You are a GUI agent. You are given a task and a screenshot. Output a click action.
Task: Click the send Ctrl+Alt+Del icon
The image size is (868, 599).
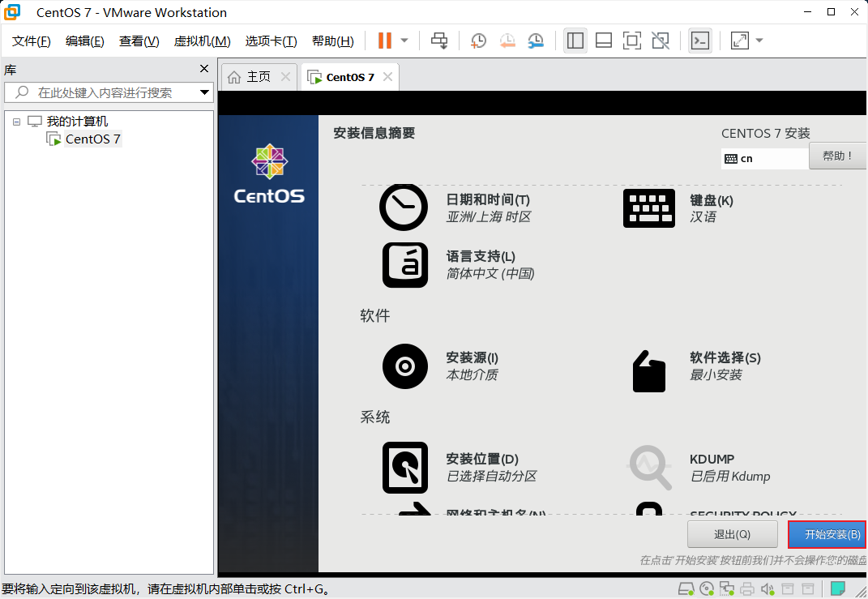coord(439,41)
